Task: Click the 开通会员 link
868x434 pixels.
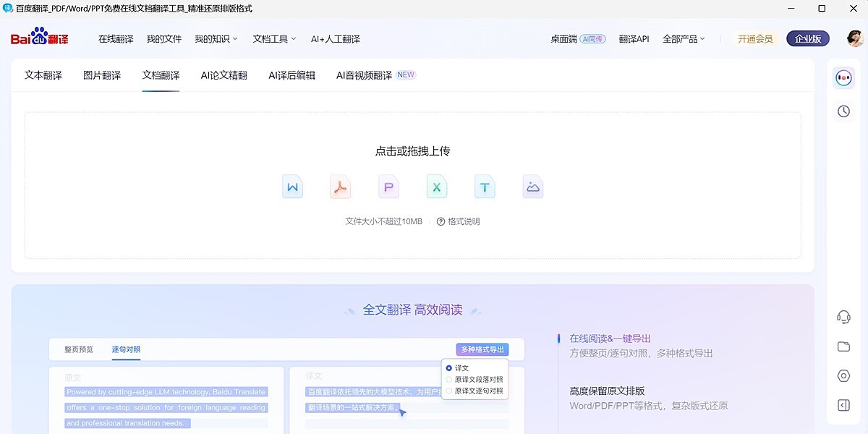Action: tap(754, 38)
